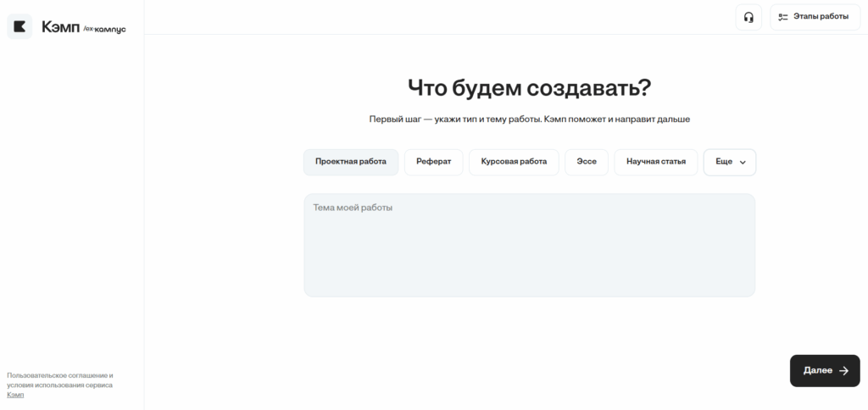Focus the Тема моей работы text field

click(x=529, y=245)
